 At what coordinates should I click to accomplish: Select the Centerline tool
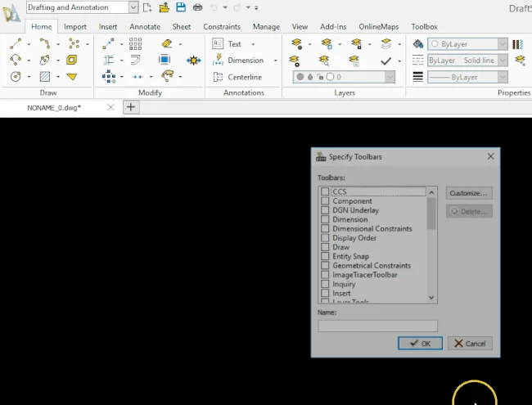(x=238, y=77)
